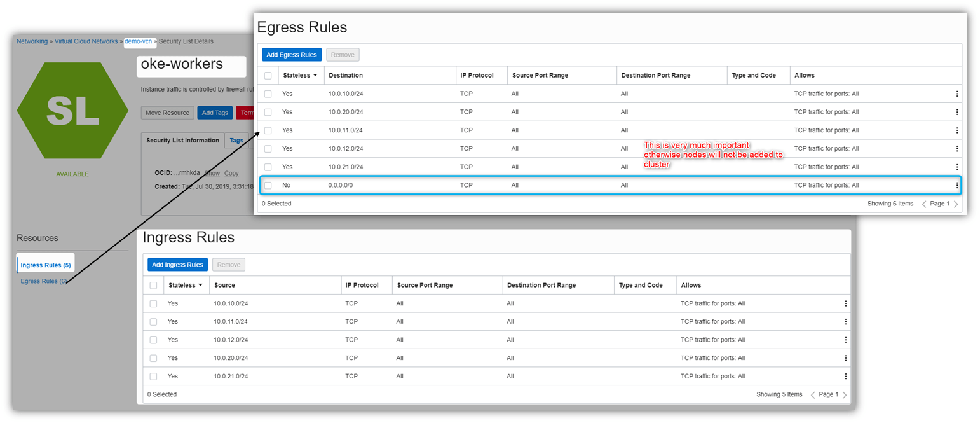Open actions menu for egress 10.0.12.0/24 row
The width and height of the screenshot is (980, 423).
(x=956, y=149)
